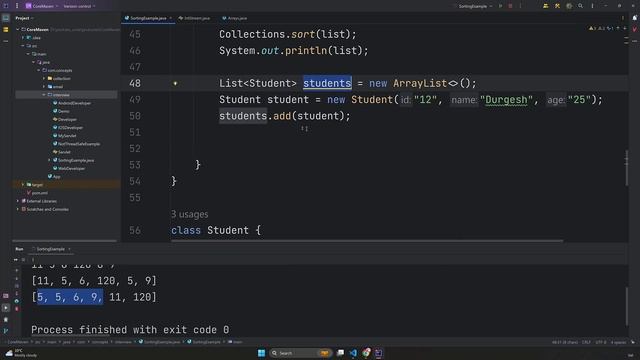Expand External Libraries node
The height and width of the screenshot is (360, 640).
[x=18, y=201]
